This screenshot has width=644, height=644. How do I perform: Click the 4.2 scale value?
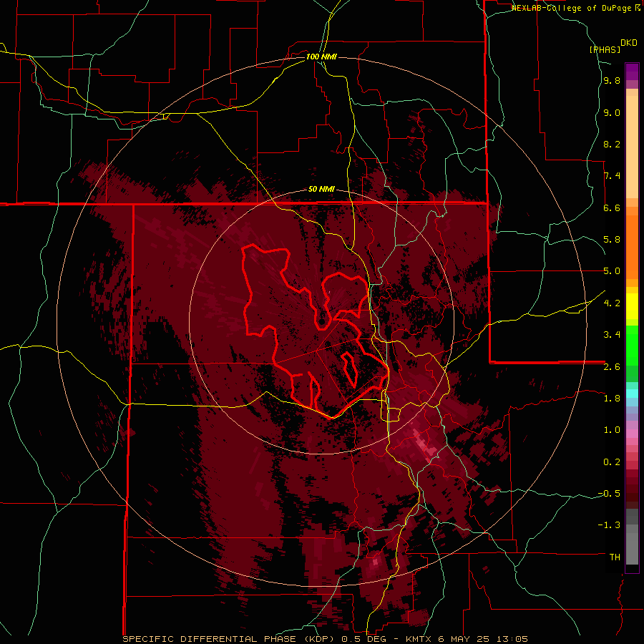tap(612, 303)
